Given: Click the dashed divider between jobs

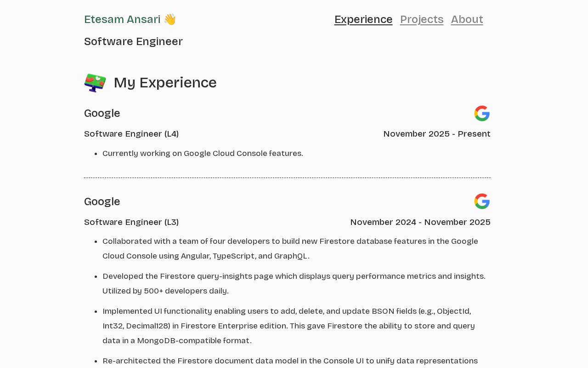Looking at the screenshot, I should 287,178.
